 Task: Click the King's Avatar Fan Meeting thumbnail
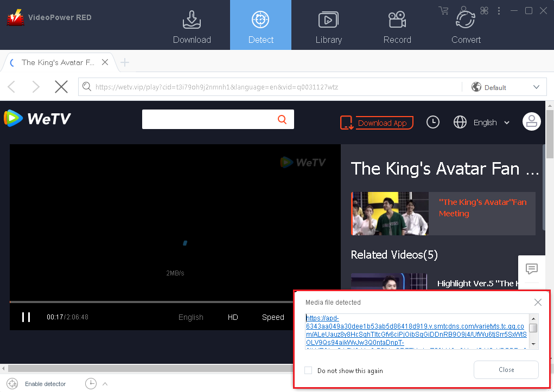tap(390, 214)
